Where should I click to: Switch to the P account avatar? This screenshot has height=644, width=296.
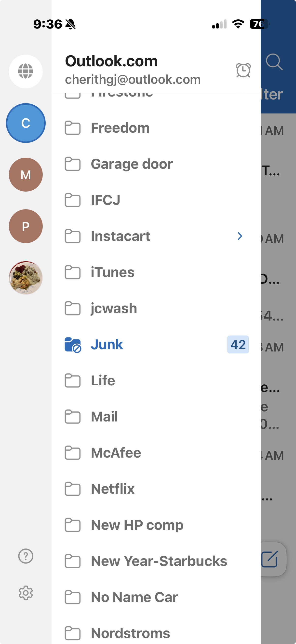click(26, 226)
